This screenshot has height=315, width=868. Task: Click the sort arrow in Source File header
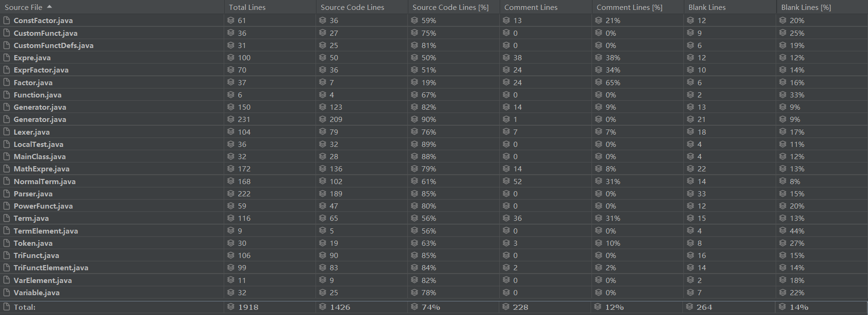[x=49, y=7]
